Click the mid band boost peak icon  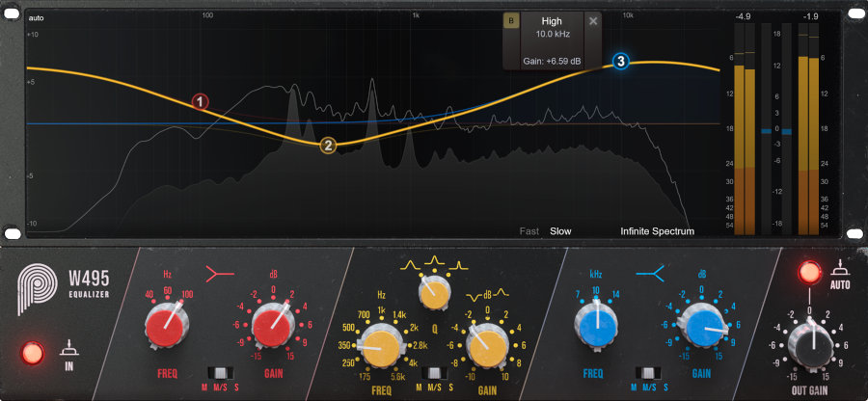(502, 293)
